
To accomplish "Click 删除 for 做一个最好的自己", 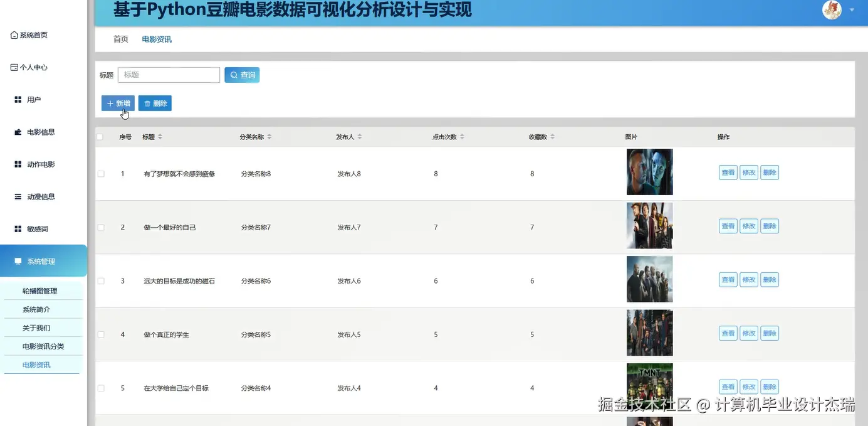I will click(770, 226).
